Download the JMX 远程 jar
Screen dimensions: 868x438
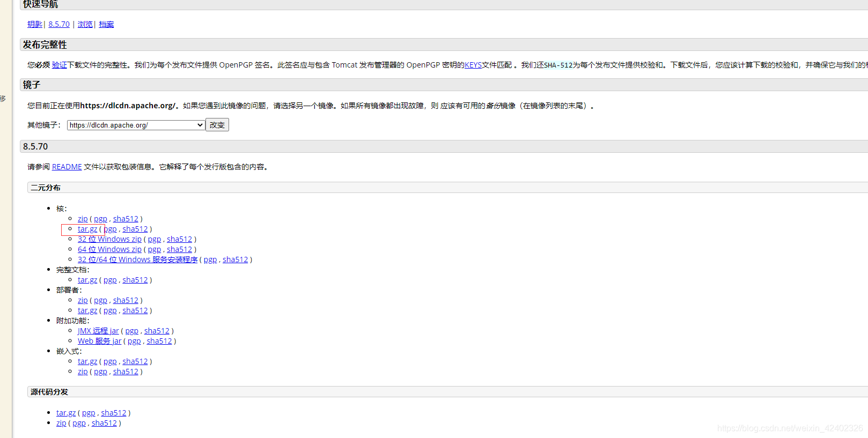pos(98,331)
